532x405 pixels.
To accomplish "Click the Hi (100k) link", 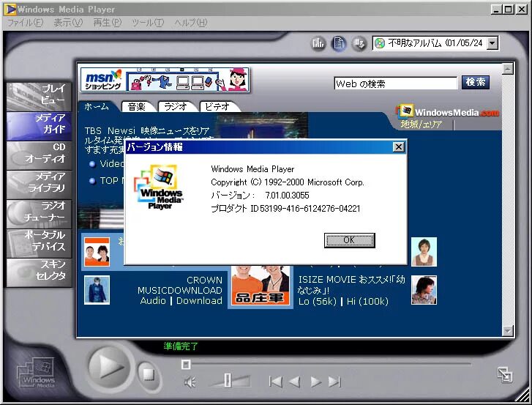I will click(367, 302).
